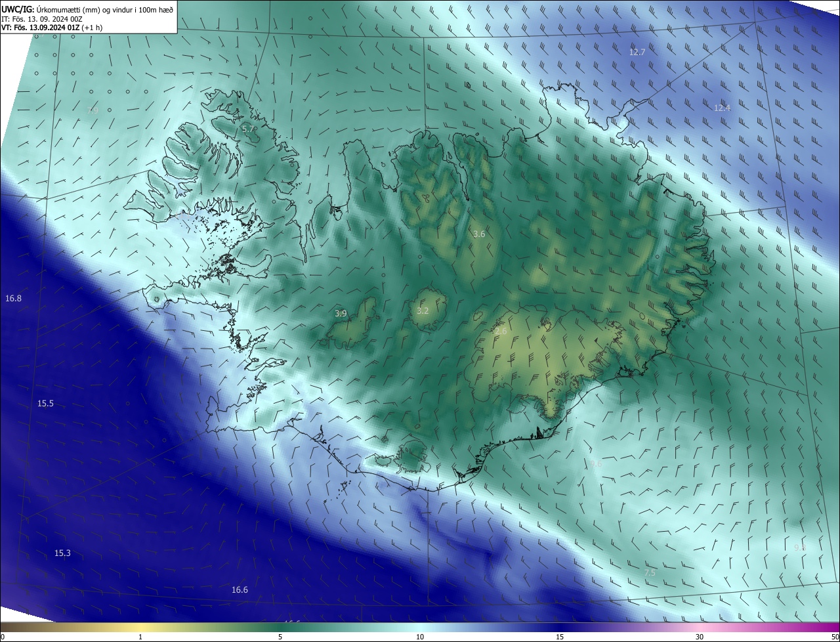The height and width of the screenshot is (642, 840).
Task: Click the 9.6 value label off the southeast coast
Action: point(596,463)
